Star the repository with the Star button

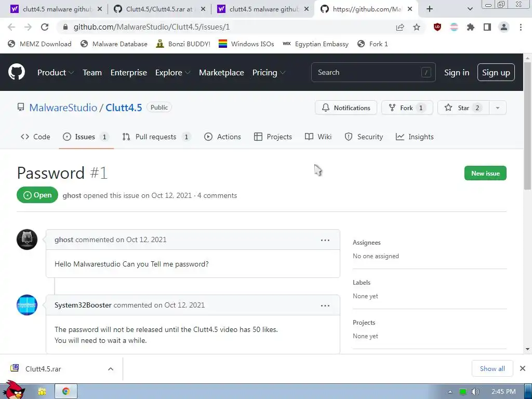463,108
